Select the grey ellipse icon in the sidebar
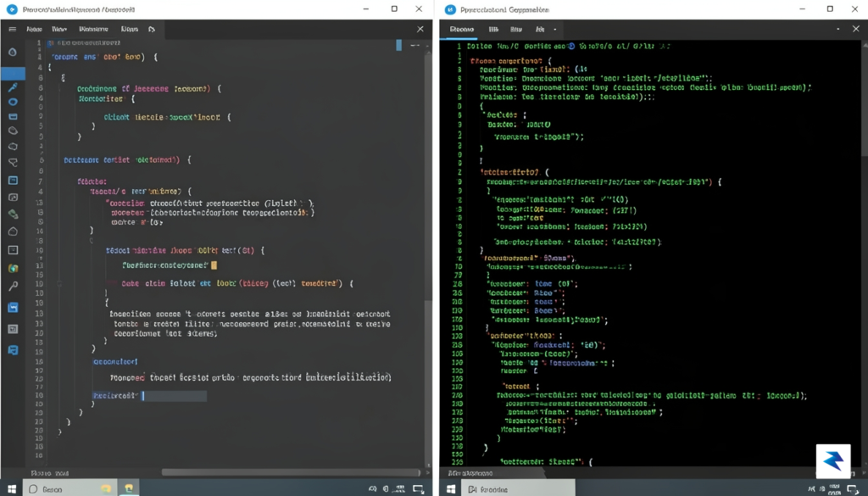Image resolution: width=868 pixels, height=496 pixels. point(12,131)
